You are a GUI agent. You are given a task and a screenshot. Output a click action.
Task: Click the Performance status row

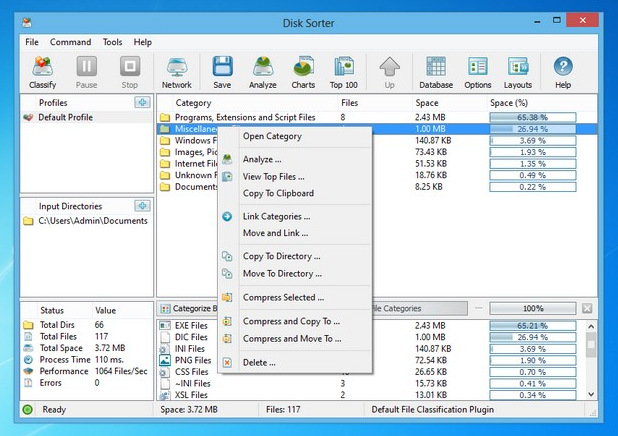pos(87,371)
